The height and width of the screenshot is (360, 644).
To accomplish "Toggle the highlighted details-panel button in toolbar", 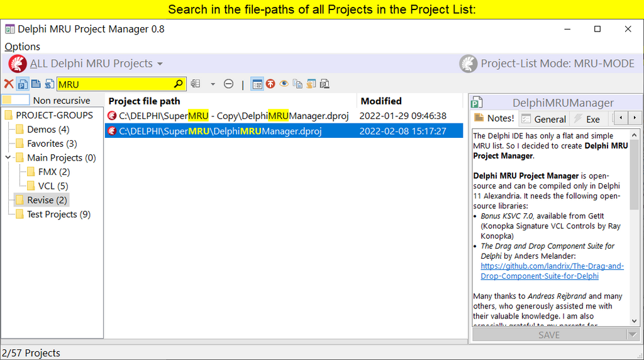I will coord(257,84).
